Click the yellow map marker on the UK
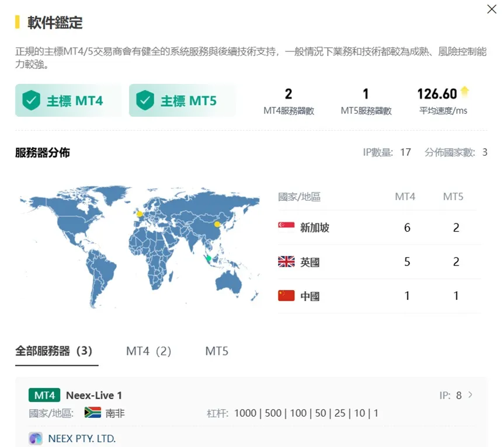The image size is (504, 447). (x=140, y=214)
